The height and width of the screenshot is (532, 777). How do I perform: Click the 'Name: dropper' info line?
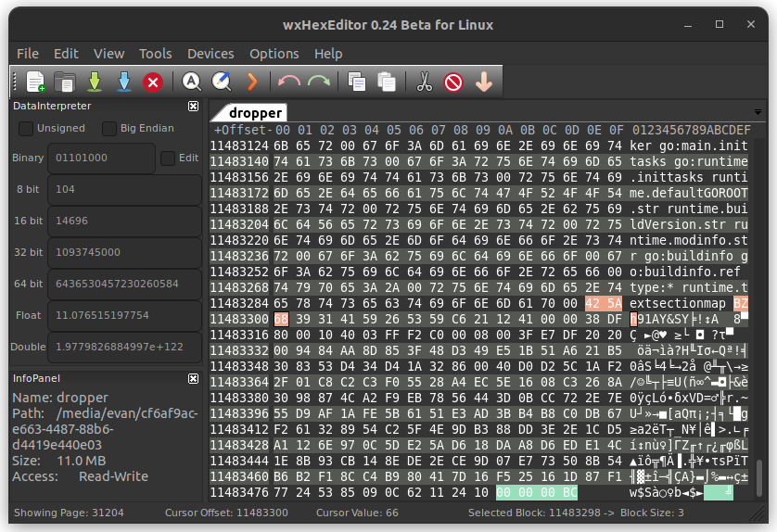[60, 398]
